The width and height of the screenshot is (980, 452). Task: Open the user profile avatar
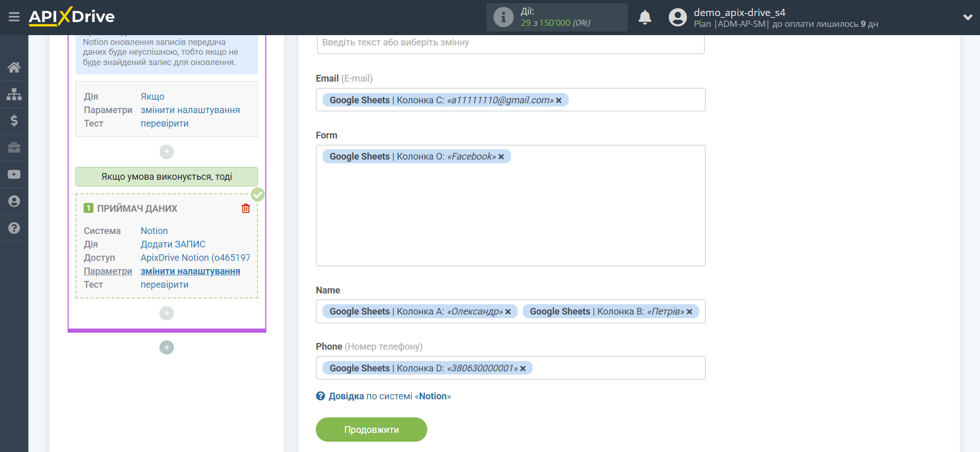click(x=678, y=18)
